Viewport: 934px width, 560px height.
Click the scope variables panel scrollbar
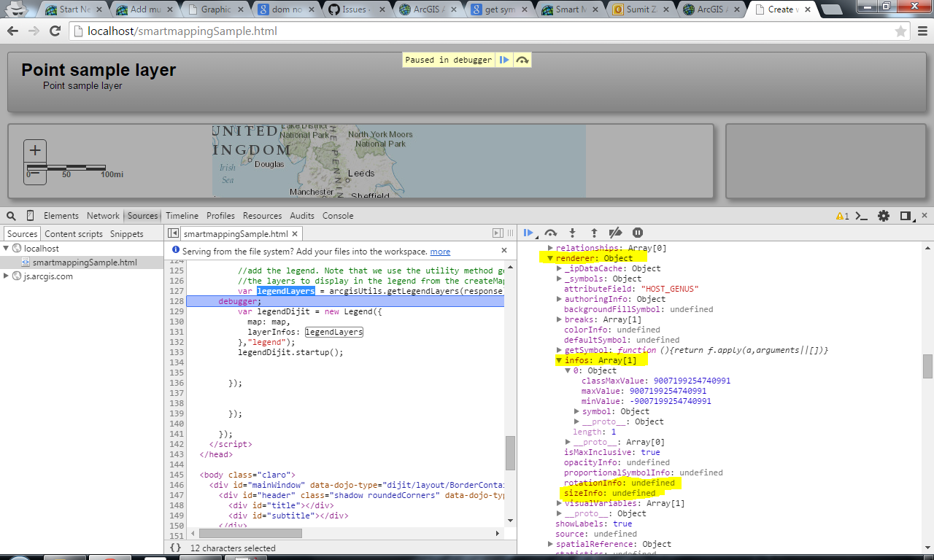pyautogui.click(x=927, y=366)
